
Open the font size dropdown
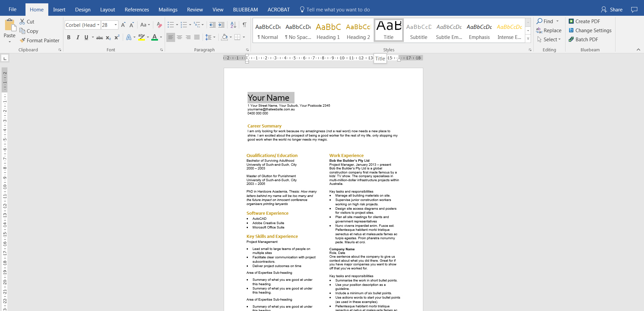116,25
